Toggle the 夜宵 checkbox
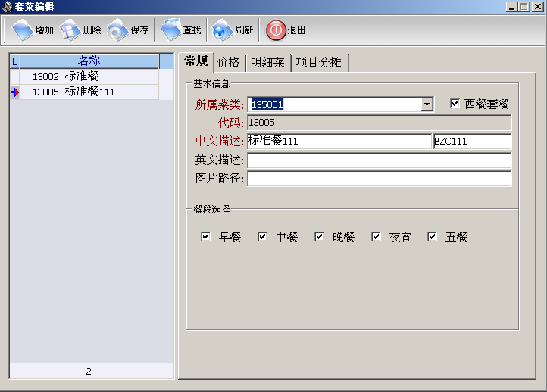 tap(376, 237)
